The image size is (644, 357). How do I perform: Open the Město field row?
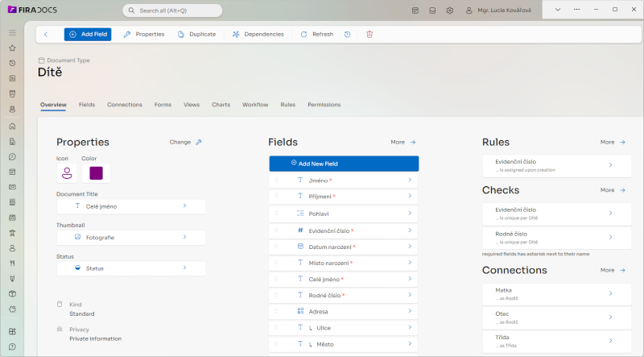343,344
